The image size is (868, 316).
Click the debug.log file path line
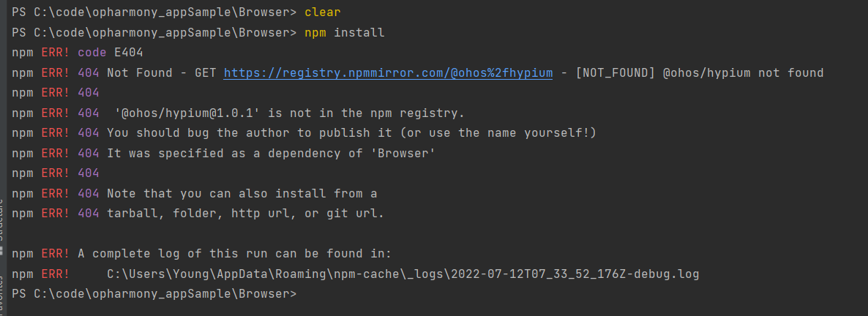[403, 274]
